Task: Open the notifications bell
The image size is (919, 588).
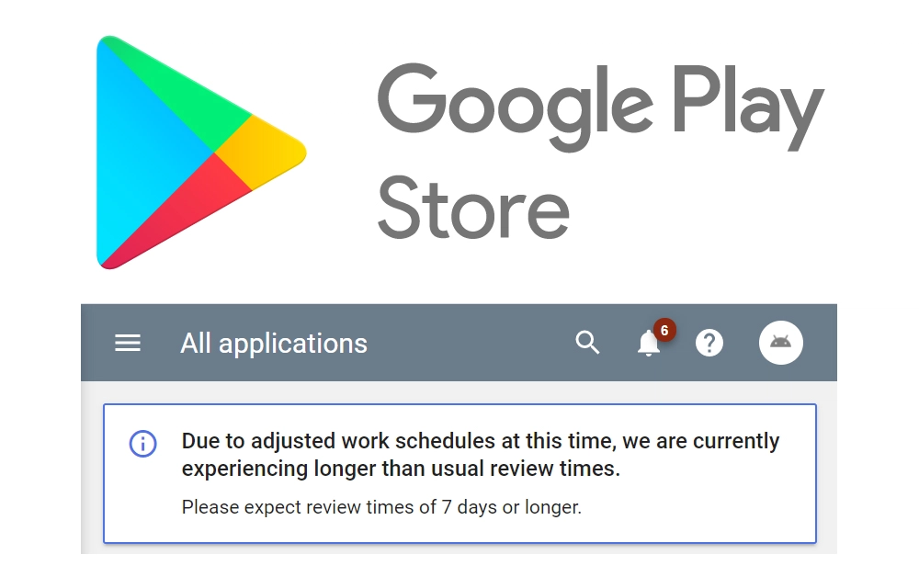Action: tap(648, 345)
